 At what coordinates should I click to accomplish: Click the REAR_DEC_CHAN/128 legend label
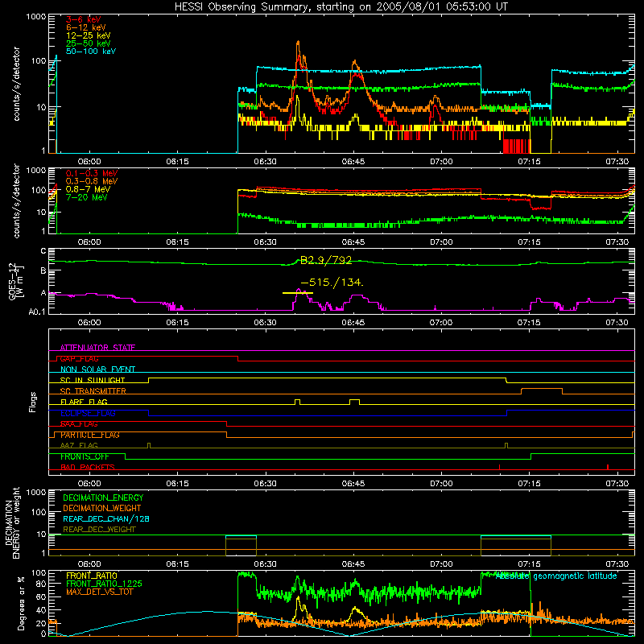pyautogui.click(x=106, y=518)
